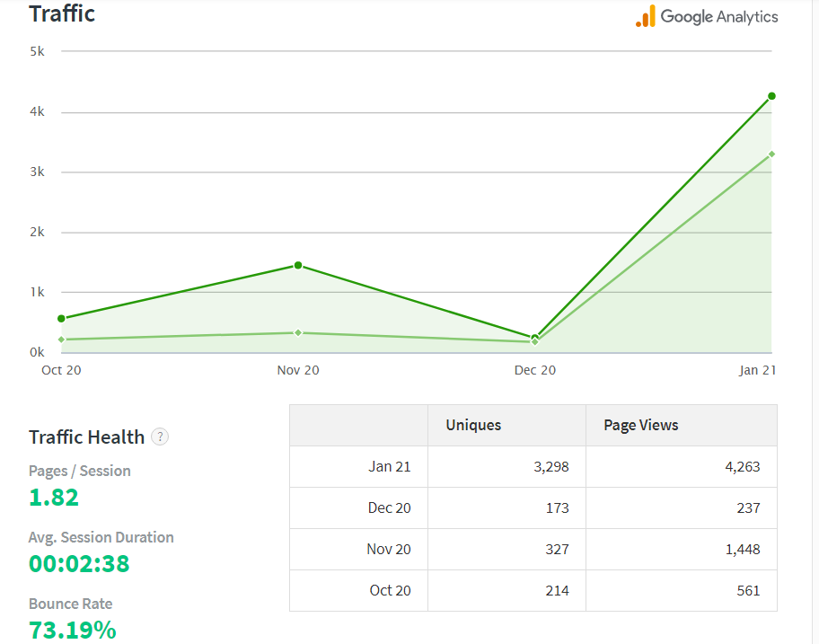
Task: Click the 00:02:38 session duration value
Action: (x=79, y=564)
